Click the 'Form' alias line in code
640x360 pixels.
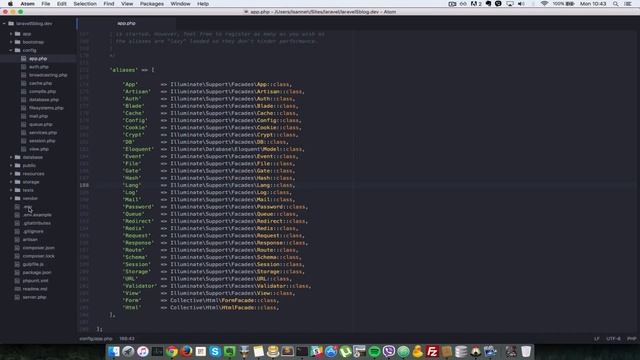pos(201,300)
